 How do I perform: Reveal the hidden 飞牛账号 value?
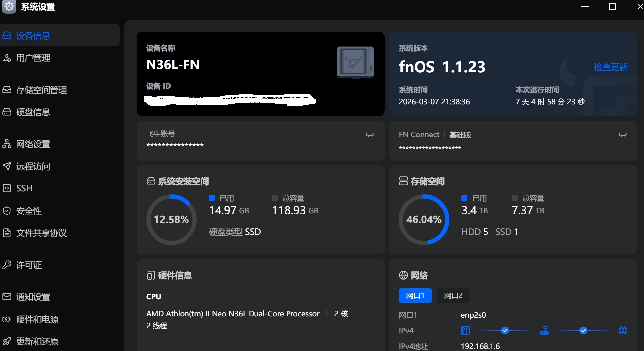point(370,135)
